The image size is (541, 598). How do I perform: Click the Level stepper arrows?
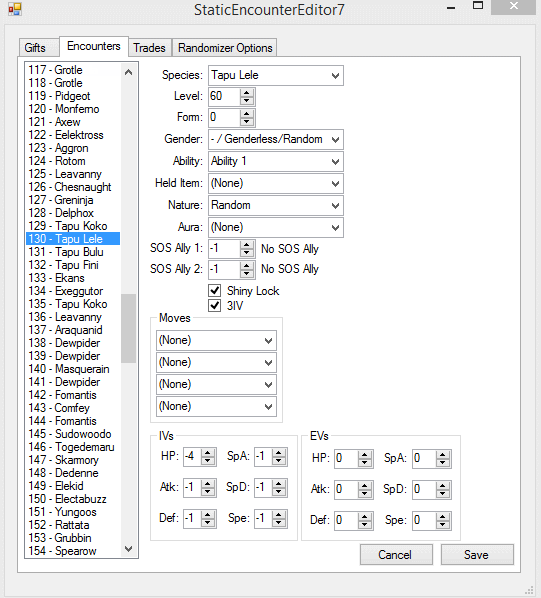point(247,97)
